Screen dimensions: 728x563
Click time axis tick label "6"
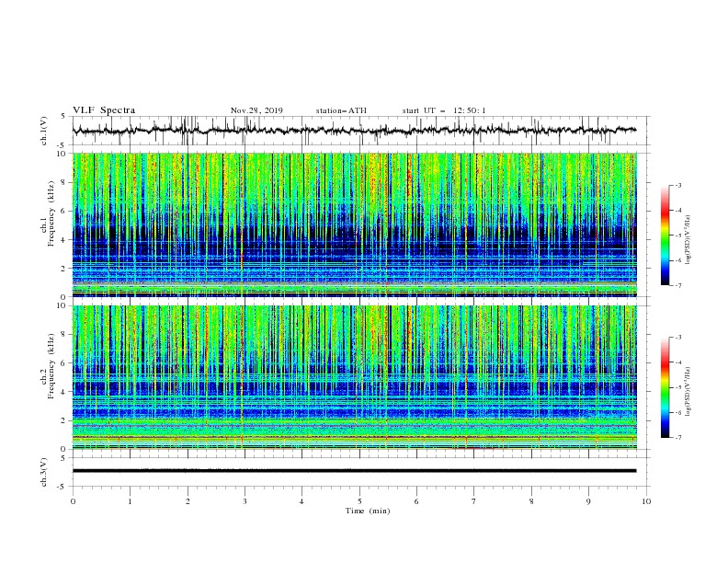[x=417, y=501]
